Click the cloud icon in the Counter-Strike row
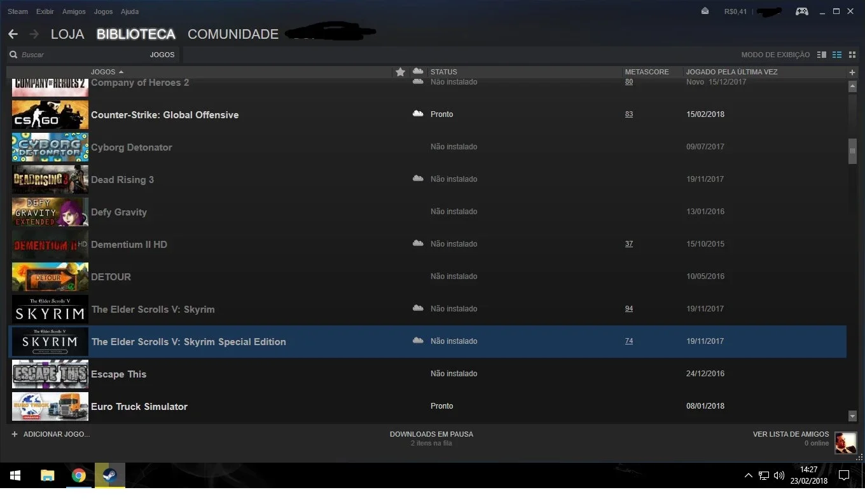The image size is (865, 504). pos(418,114)
